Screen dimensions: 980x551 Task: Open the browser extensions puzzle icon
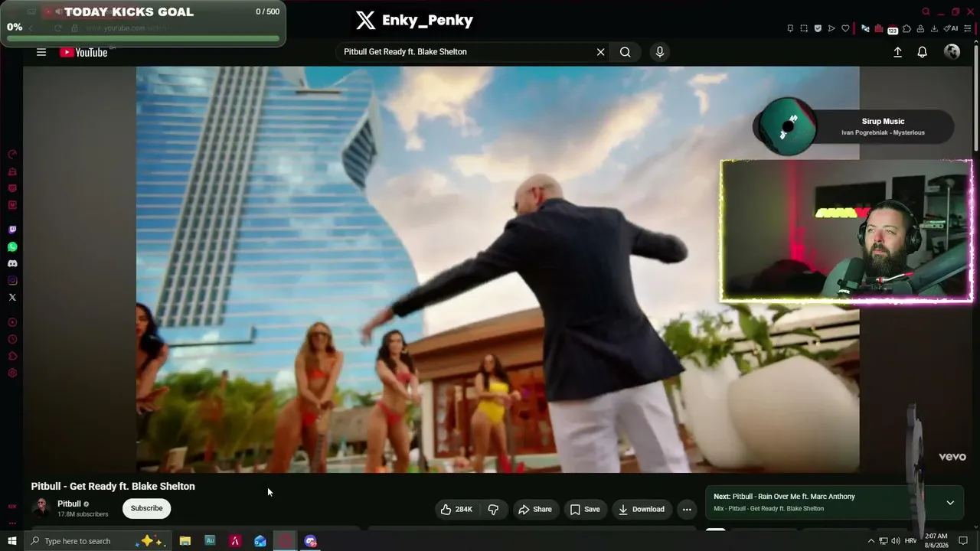(x=906, y=28)
